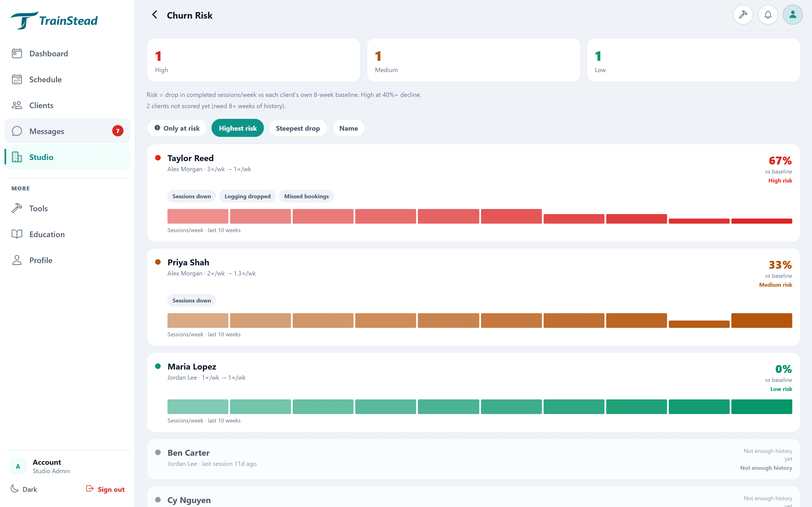Open Messages in the sidebar
Viewport: 812px width, 507px height.
coord(67,131)
